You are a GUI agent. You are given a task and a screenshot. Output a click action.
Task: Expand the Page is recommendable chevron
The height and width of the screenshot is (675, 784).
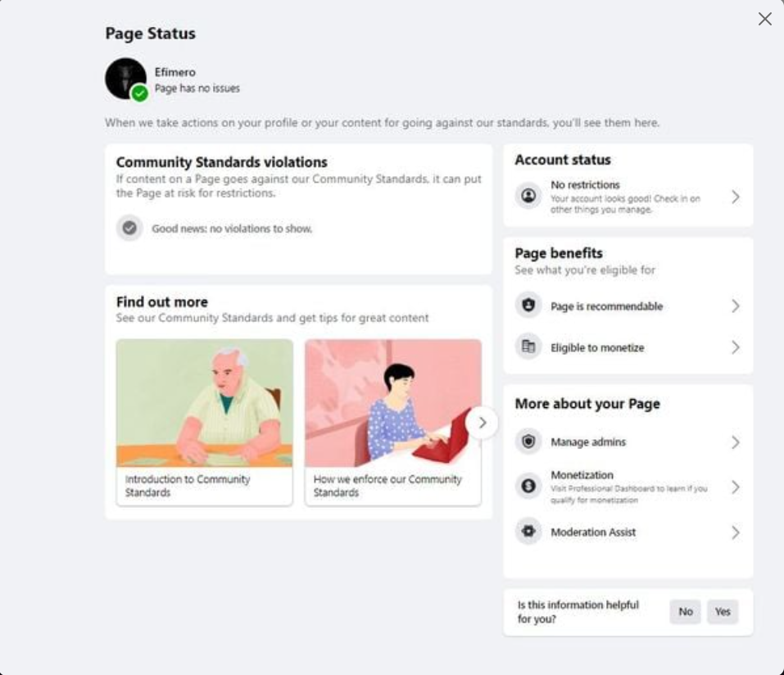click(x=735, y=306)
